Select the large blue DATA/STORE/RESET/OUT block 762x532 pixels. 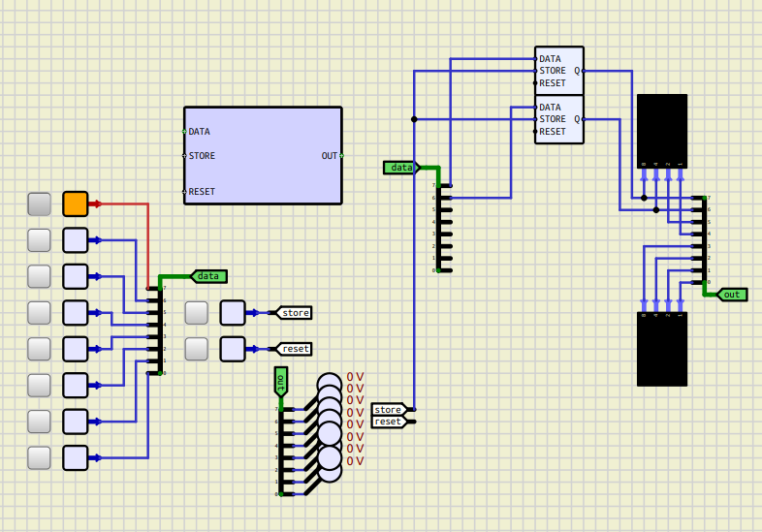[x=263, y=155]
